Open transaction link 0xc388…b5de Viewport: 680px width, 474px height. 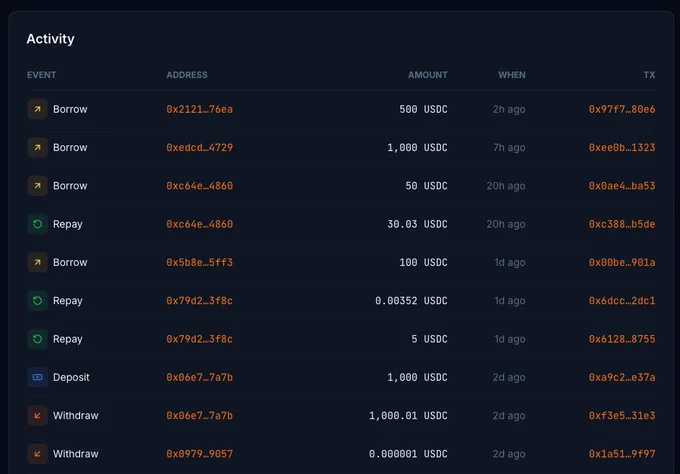pyautogui.click(x=622, y=224)
